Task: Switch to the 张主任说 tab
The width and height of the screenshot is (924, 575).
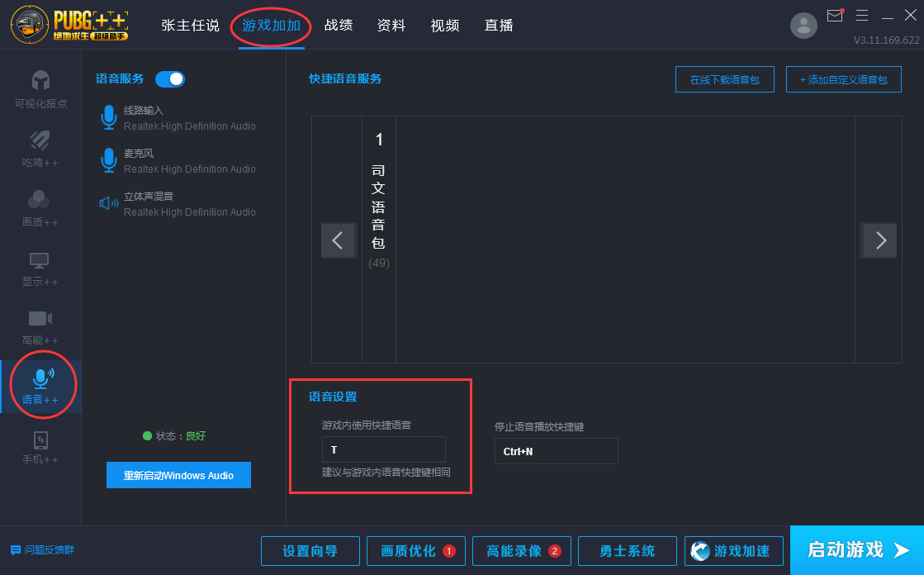Action: [x=190, y=26]
